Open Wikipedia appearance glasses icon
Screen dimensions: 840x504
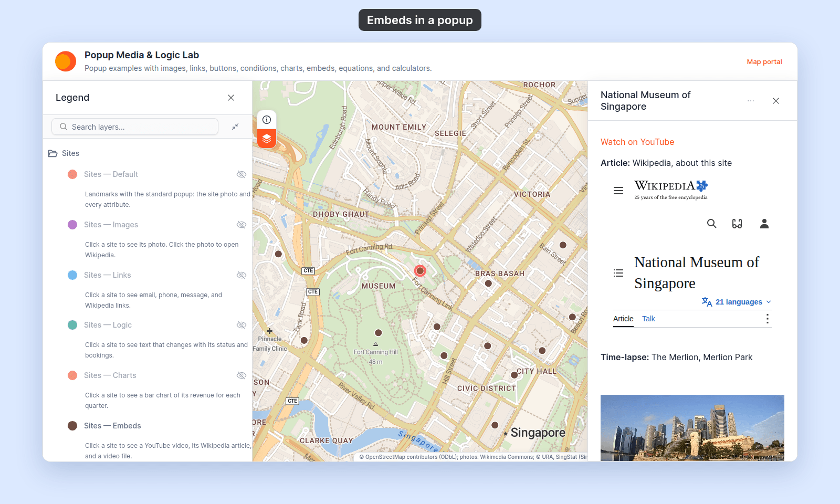coord(737,224)
